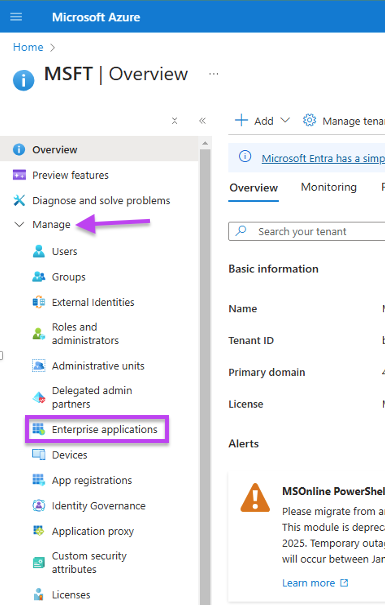The height and width of the screenshot is (605, 385).
Task: Open the hamburger portal menu
Action: pyautogui.click(x=16, y=17)
